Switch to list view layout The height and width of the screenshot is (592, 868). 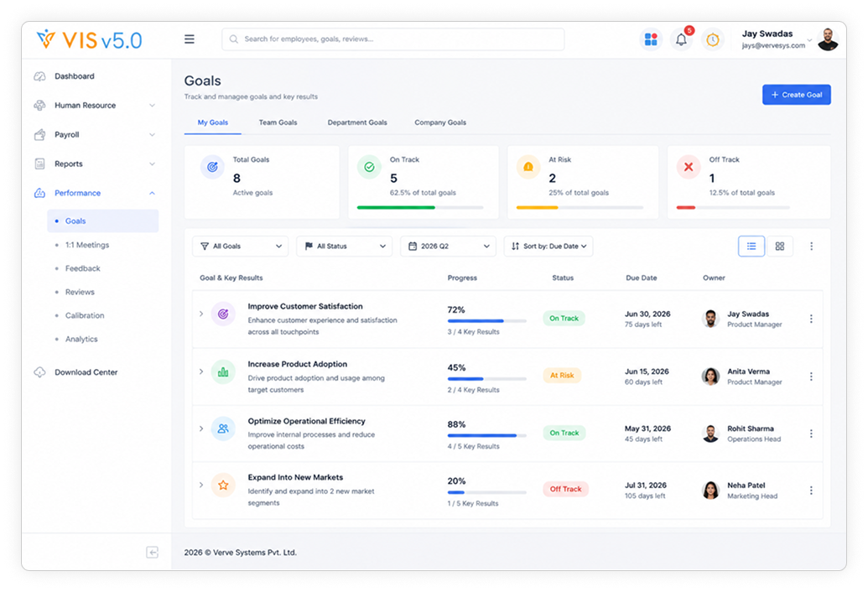pos(751,247)
